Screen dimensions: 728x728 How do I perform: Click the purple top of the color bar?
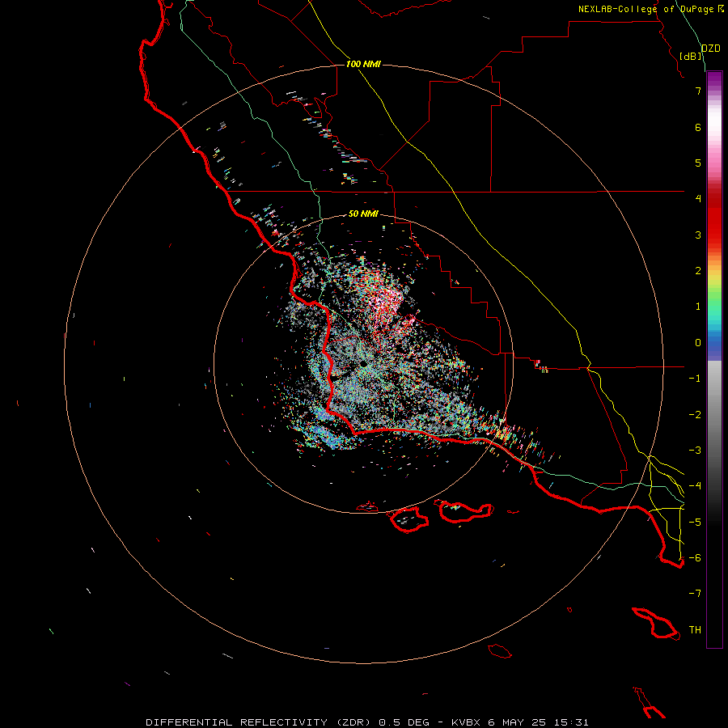tap(714, 79)
